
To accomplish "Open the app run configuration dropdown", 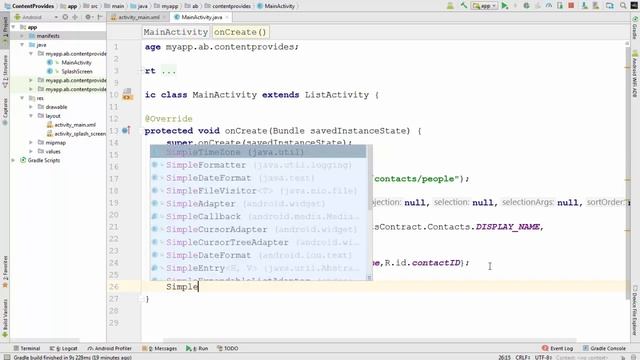I will [484, 6].
